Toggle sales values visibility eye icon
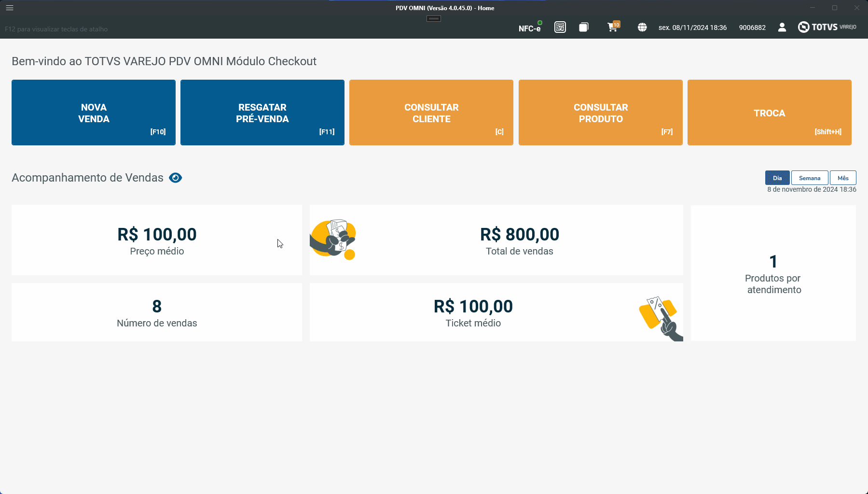This screenshot has height=494, width=868. tap(176, 178)
